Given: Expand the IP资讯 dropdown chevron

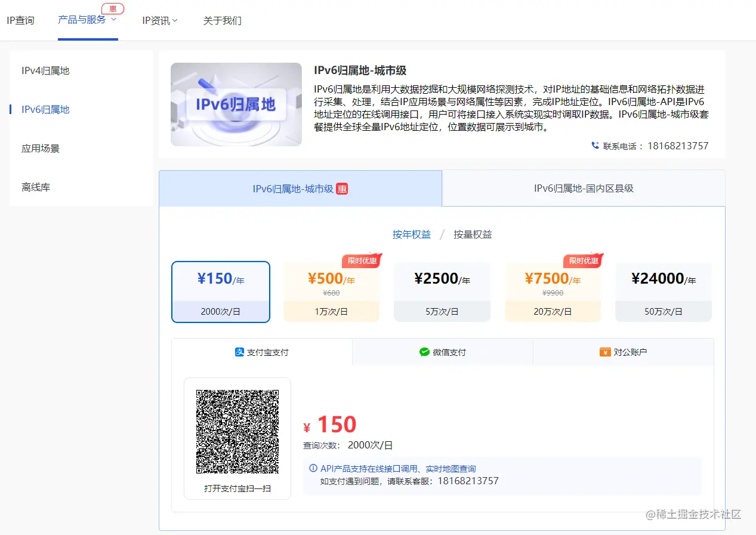Looking at the screenshot, I should (x=175, y=21).
